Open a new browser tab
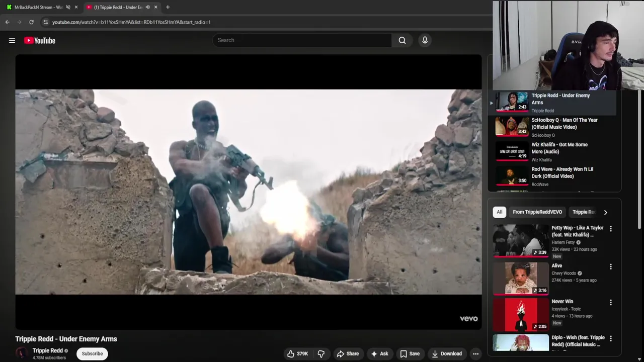The height and width of the screenshot is (362, 644). 168,7
